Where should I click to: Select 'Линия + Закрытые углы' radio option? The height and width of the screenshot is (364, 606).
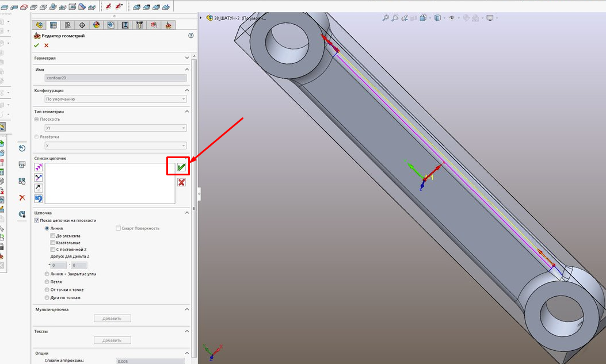(x=47, y=274)
